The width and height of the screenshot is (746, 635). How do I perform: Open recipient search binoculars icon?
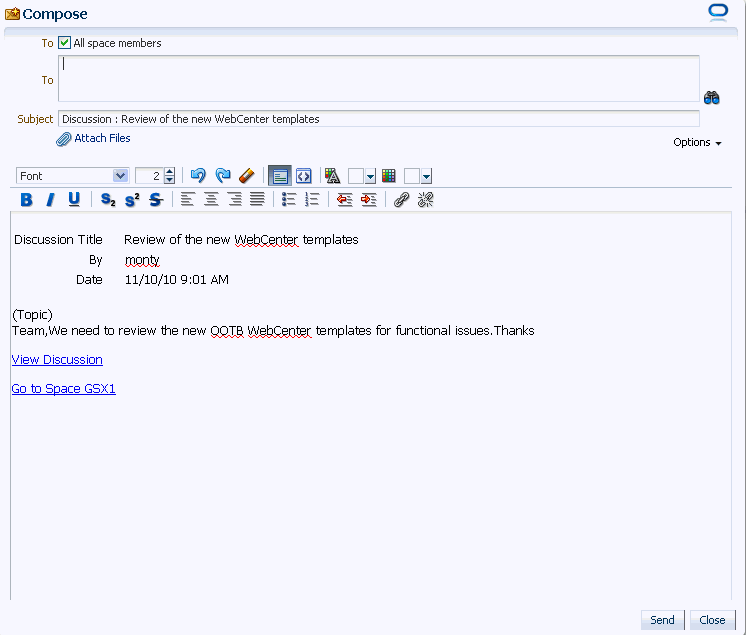711,98
